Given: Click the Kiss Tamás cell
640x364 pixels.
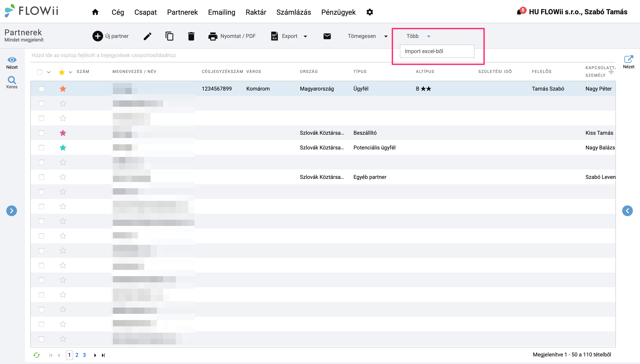Looking at the screenshot, I should pos(599,133).
